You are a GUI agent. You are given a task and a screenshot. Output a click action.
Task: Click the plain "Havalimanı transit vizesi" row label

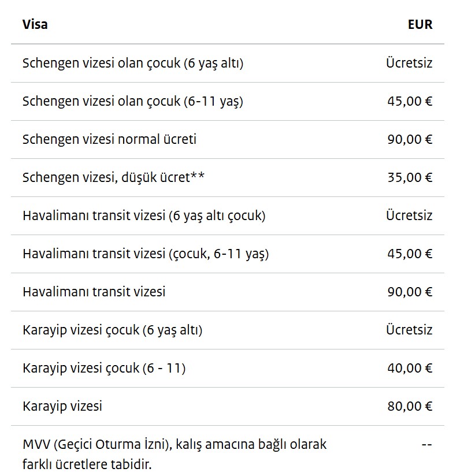point(94,292)
